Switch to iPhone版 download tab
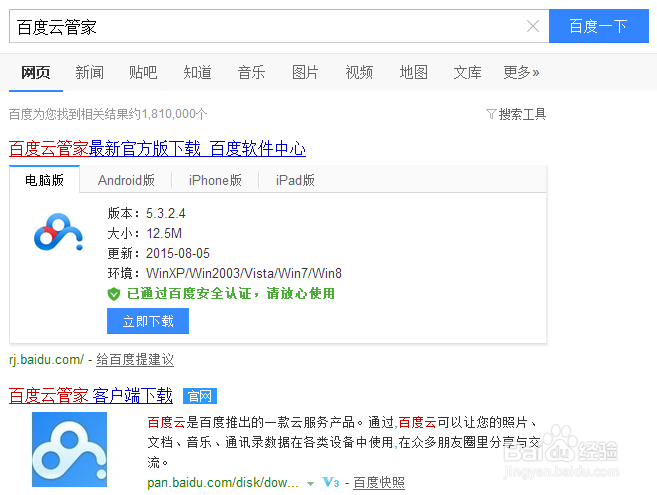The image size is (657, 495). [215, 180]
